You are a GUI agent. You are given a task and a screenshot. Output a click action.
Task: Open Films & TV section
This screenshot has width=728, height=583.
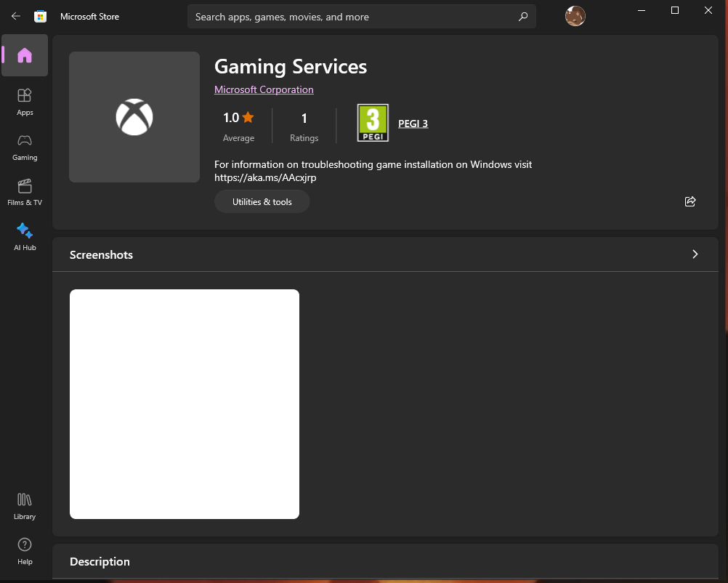pyautogui.click(x=25, y=193)
